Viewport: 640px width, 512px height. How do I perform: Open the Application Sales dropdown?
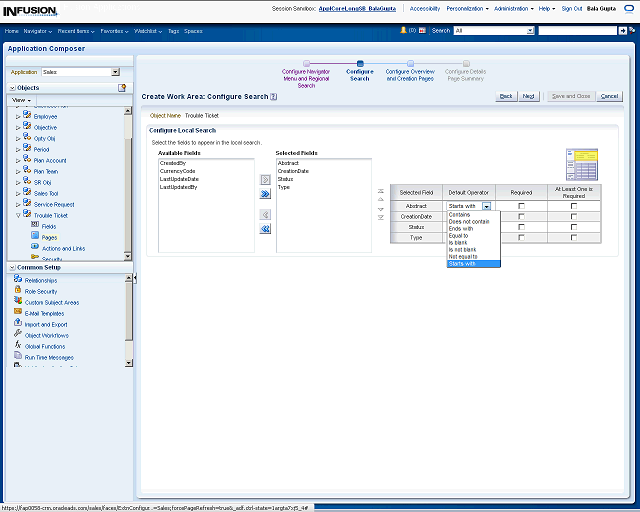[x=115, y=72]
